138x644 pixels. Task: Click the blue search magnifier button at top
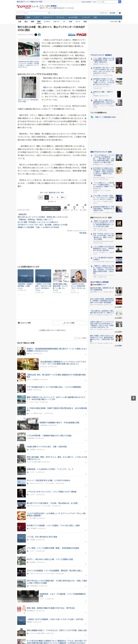120,2
